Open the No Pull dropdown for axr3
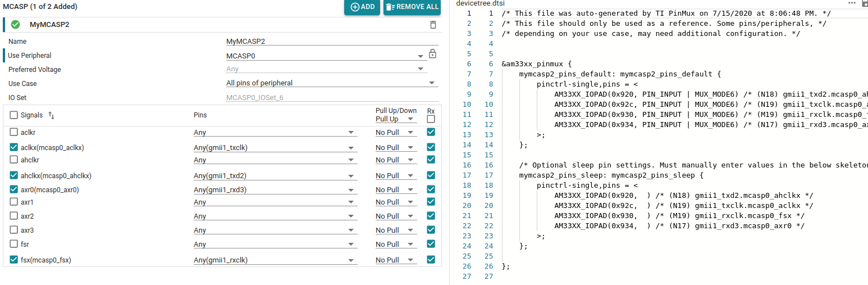The height and width of the screenshot is (285, 868). pyautogui.click(x=396, y=230)
